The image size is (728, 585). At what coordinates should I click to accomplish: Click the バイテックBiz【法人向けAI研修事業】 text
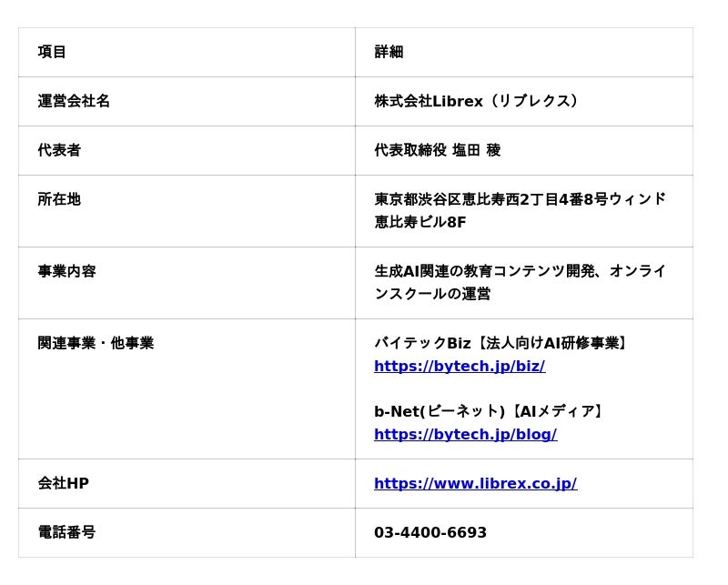502,343
